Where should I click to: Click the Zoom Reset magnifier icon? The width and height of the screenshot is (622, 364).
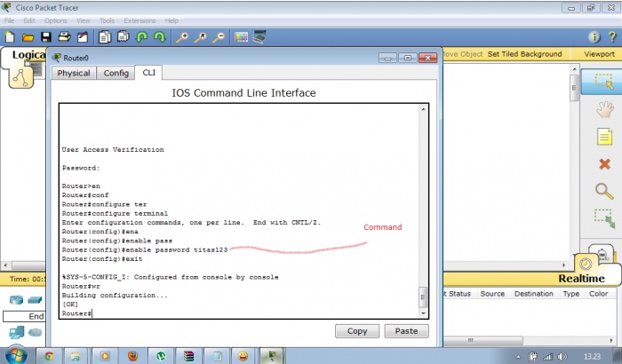pos(200,37)
